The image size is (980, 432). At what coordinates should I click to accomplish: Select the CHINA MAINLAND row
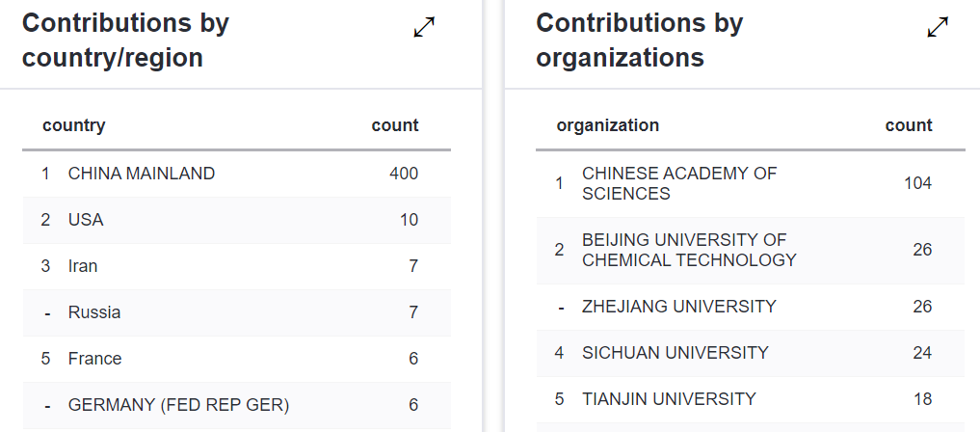tap(142, 174)
